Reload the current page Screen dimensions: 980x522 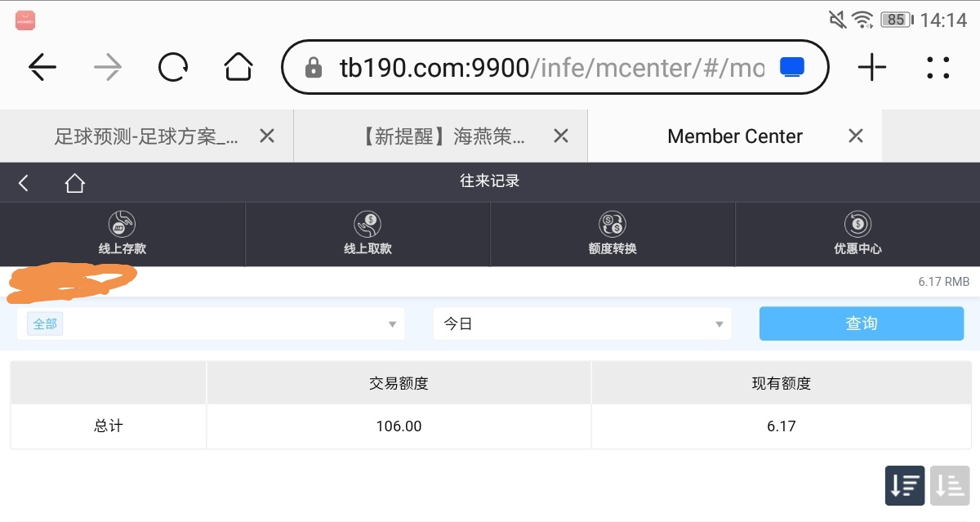point(173,67)
